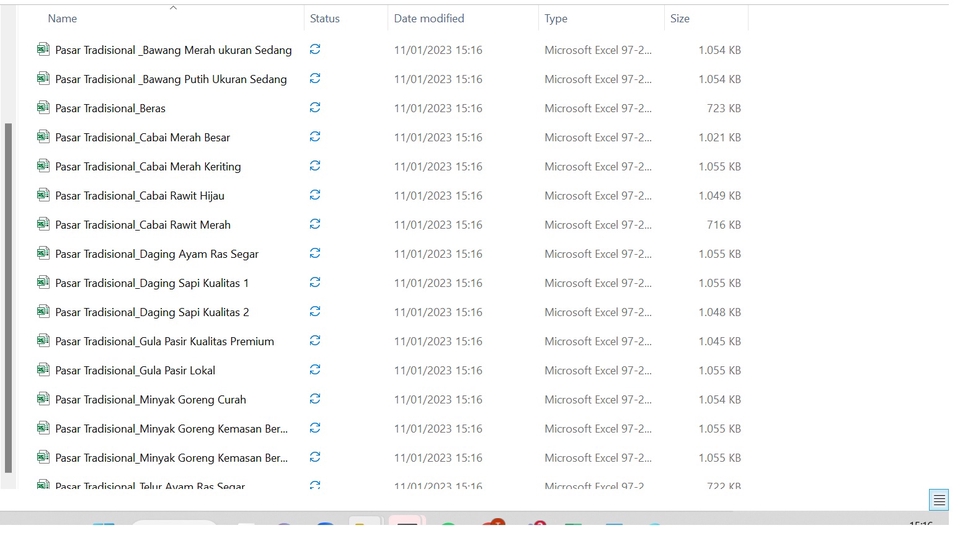Click the 1.045 KB size of Gula Pasir Kualitas Premium
This screenshot has height=533, width=960.
click(719, 341)
